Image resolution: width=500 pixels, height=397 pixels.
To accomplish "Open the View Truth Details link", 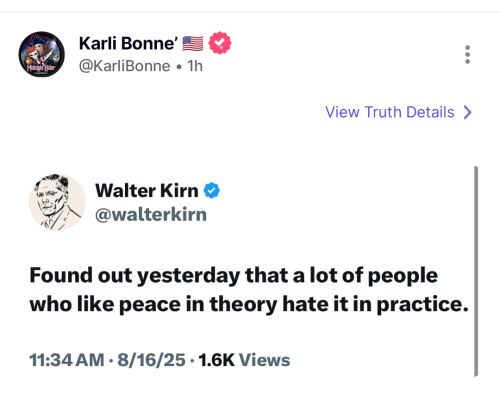I will [399, 112].
